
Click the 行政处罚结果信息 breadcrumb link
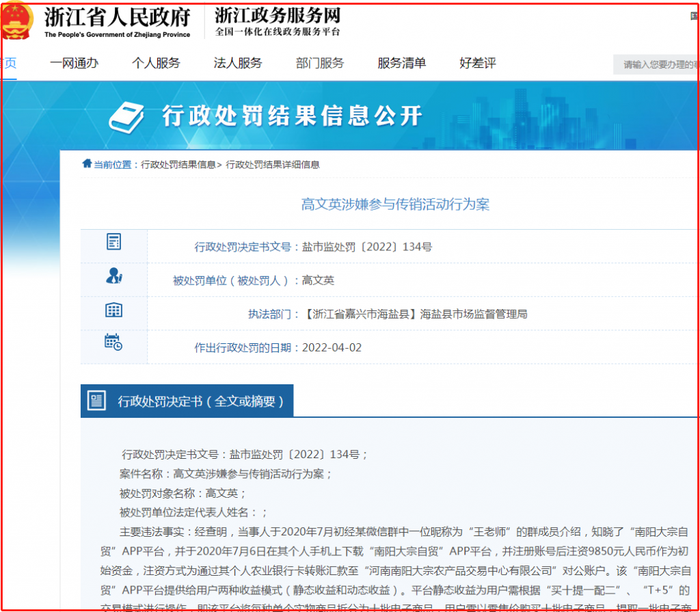pos(178,165)
